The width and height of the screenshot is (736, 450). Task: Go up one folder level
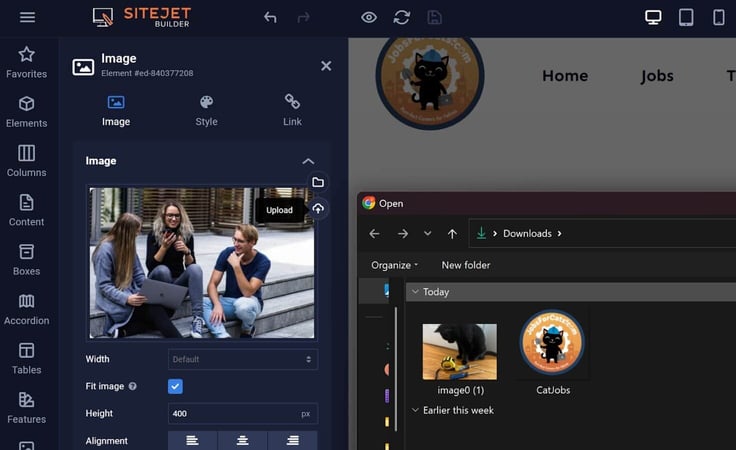coord(452,234)
